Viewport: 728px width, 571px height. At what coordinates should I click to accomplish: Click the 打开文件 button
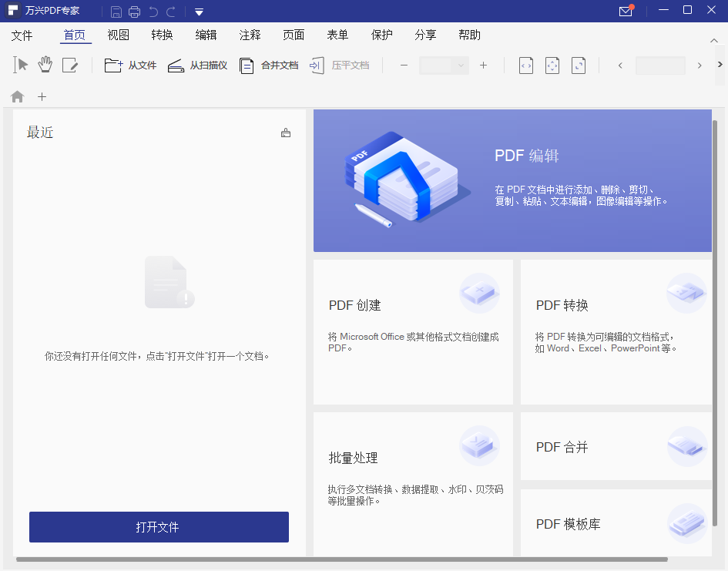tap(159, 527)
